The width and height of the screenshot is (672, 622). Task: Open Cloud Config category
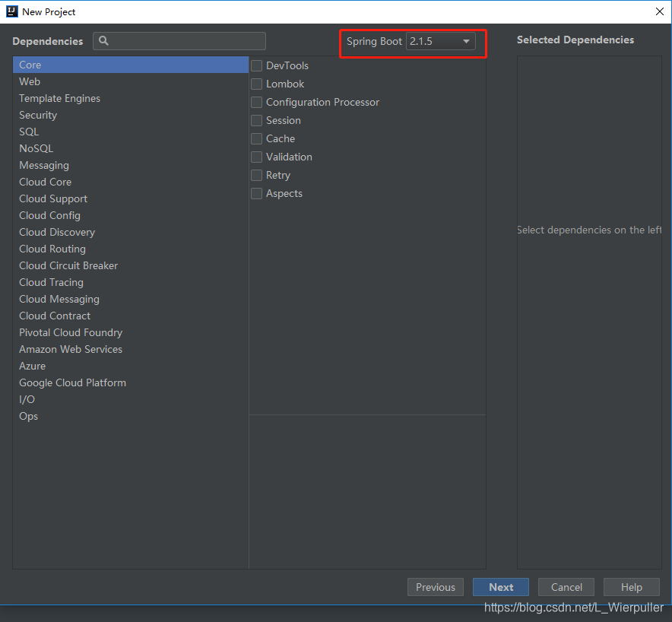[x=131, y=215]
